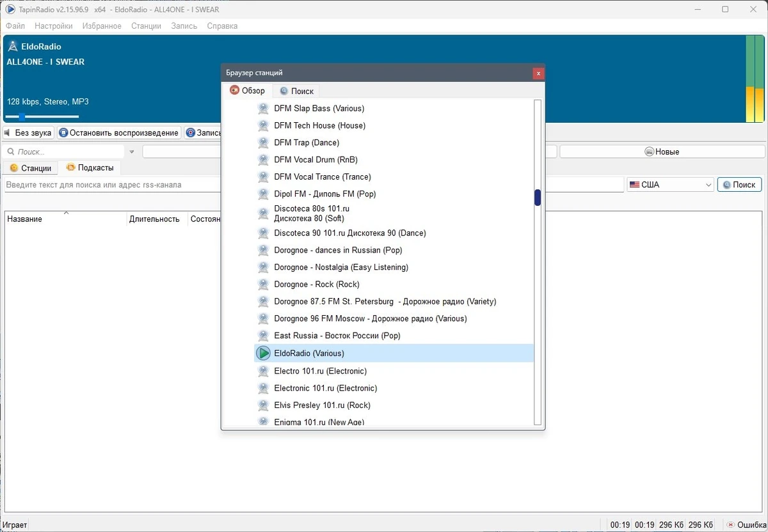Switch to the Поиск tab in station browser
This screenshot has height=532, width=768.
tap(296, 91)
